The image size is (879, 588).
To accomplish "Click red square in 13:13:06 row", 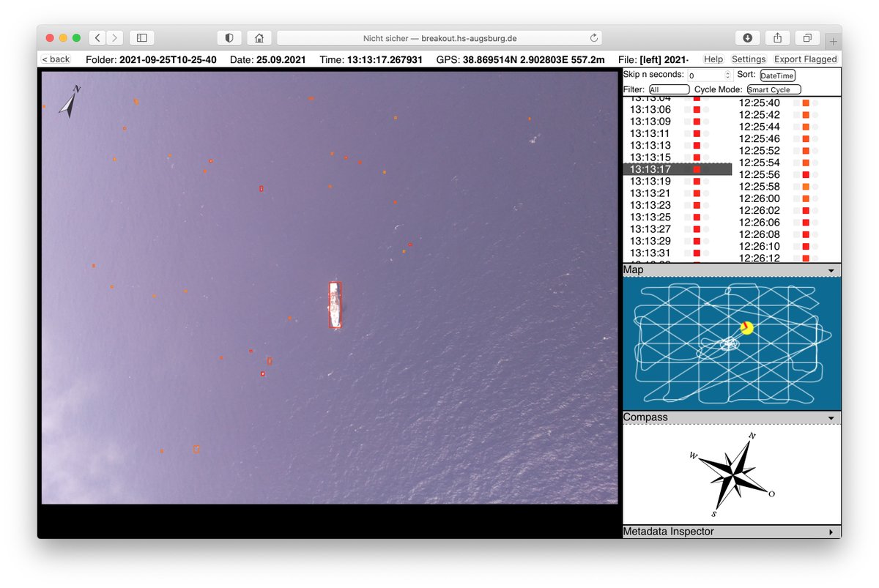I will click(x=697, y=110).
